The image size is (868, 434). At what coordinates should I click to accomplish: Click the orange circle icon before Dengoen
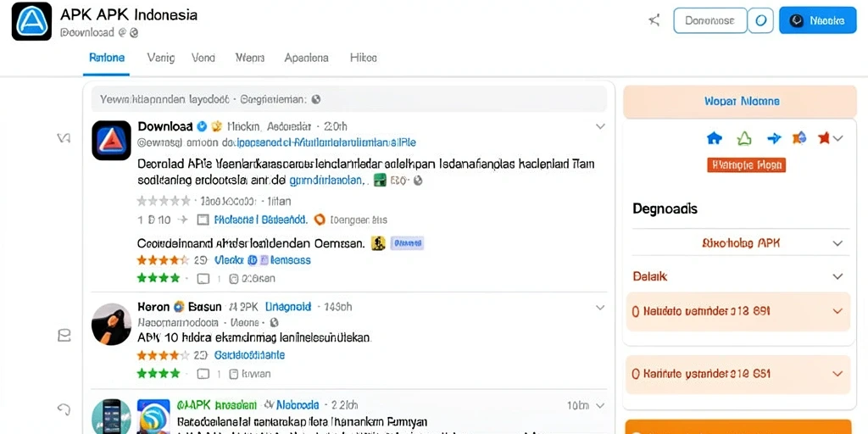pos(320,220)
